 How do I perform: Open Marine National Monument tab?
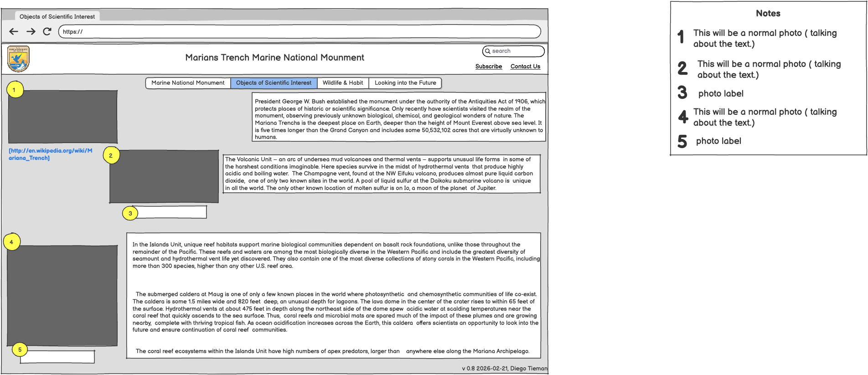pos(188,83)
